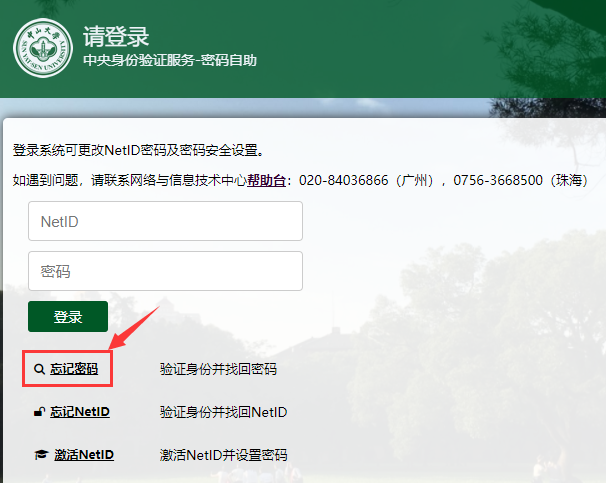Click the text 激活NetID并设置密码
Image resolution: width=606 pixels, height=483 pixels.
click(223, 455)
